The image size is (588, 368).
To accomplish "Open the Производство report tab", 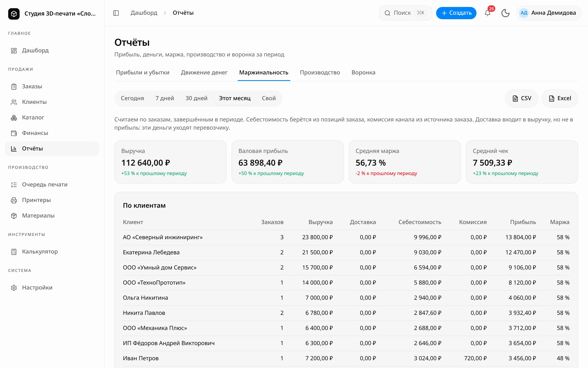I will point(320,73).
